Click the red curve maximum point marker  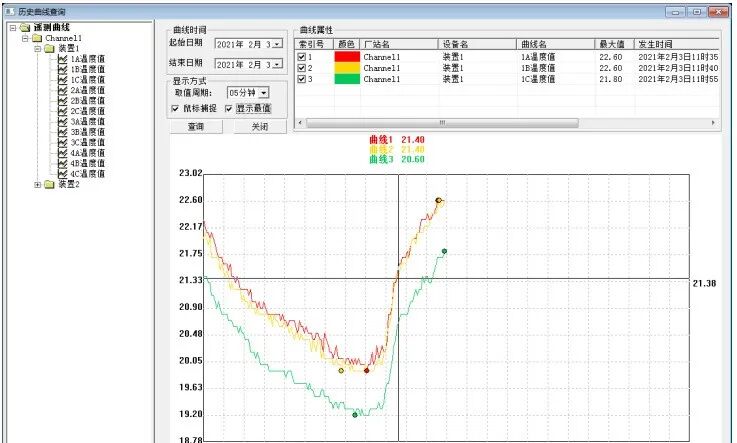click(438, 200)
